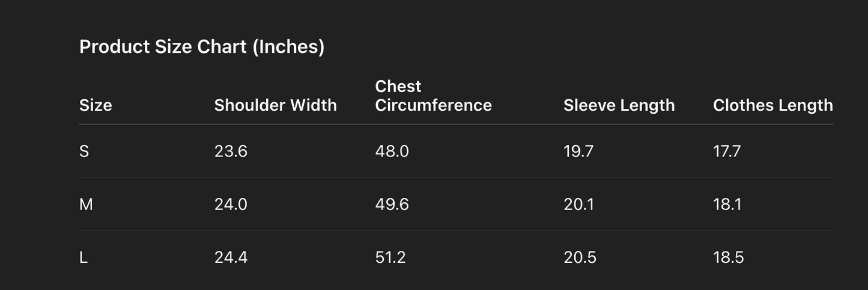Click sleeve length value 20.1
This screenshot has height=290, width=868.
click(578, 205)
